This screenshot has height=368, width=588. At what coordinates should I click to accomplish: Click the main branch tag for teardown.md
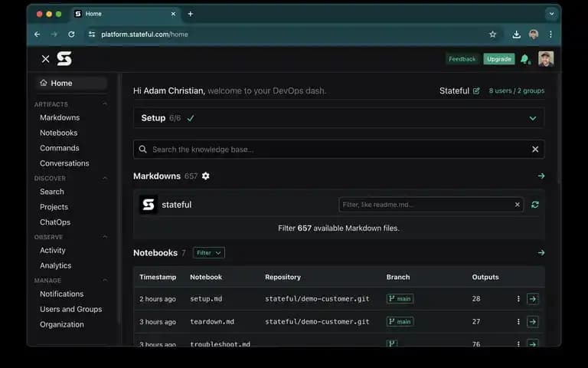coord(400,322)
